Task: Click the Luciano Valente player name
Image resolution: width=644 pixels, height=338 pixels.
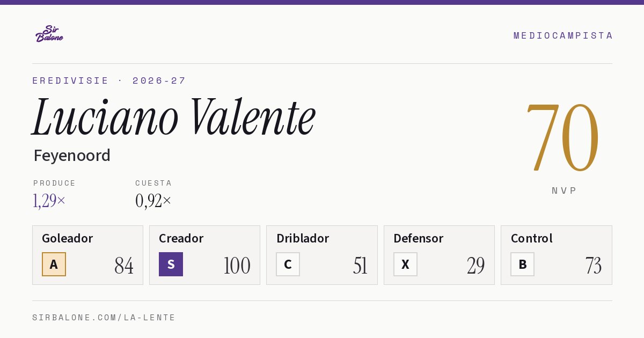Action: click(174, 117)
